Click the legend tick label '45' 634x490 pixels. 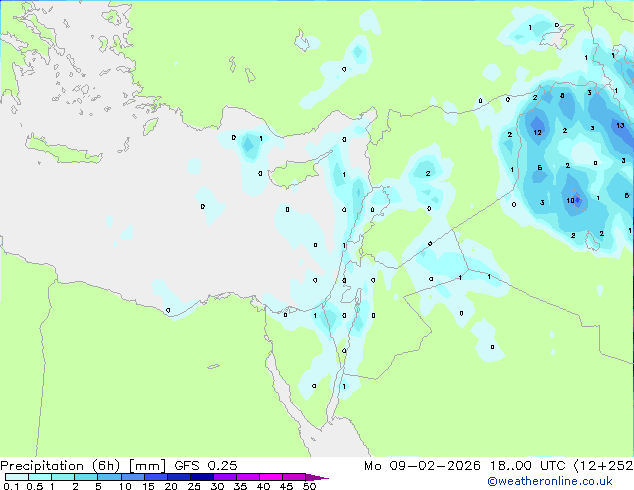click(x=286, y=486)
